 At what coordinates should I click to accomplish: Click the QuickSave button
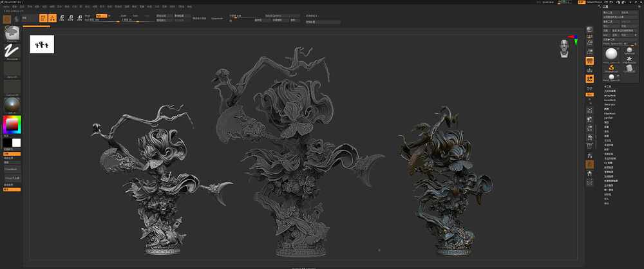[x=548, y=2]
